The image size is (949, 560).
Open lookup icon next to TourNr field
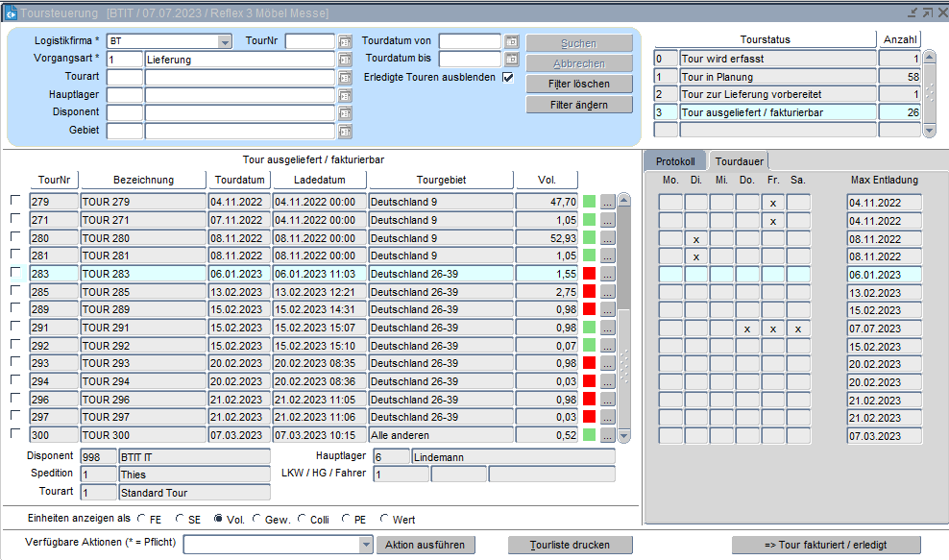click(x=346, y=41)
